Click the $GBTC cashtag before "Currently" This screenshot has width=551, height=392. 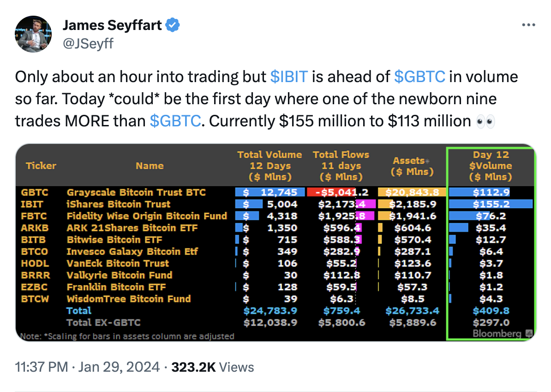(x=176, y=121)
